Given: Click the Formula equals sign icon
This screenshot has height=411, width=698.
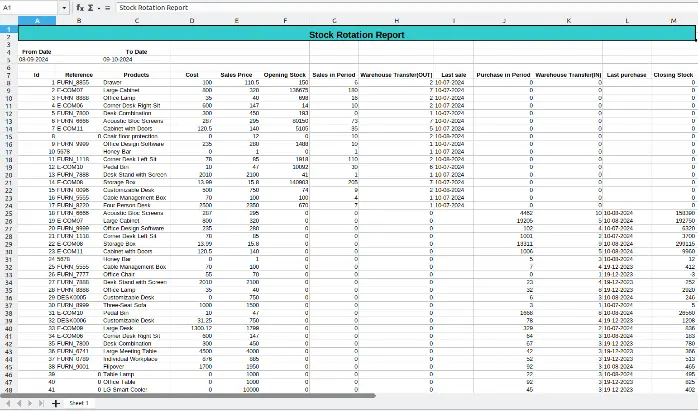Looking at the screenshot, I should pos(107,6).
